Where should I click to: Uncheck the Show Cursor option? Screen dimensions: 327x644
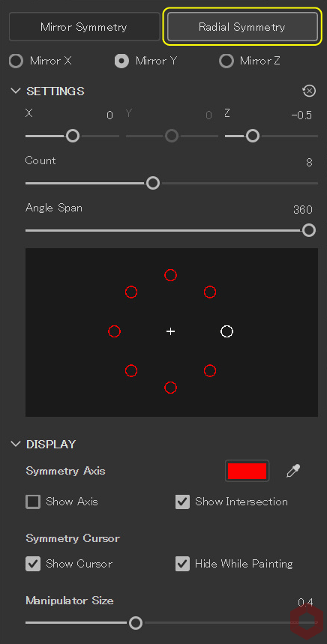pyautogui.click(x=33, y=564)
